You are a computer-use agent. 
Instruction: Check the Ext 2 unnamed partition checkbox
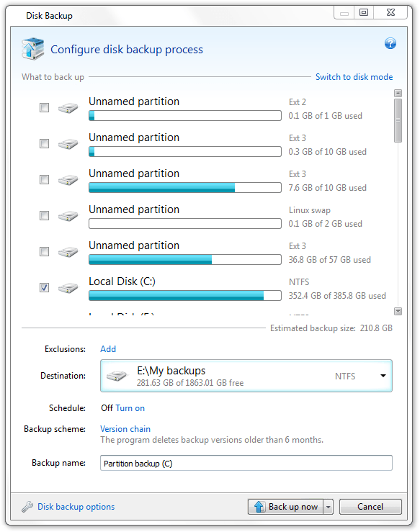(44, 108)
